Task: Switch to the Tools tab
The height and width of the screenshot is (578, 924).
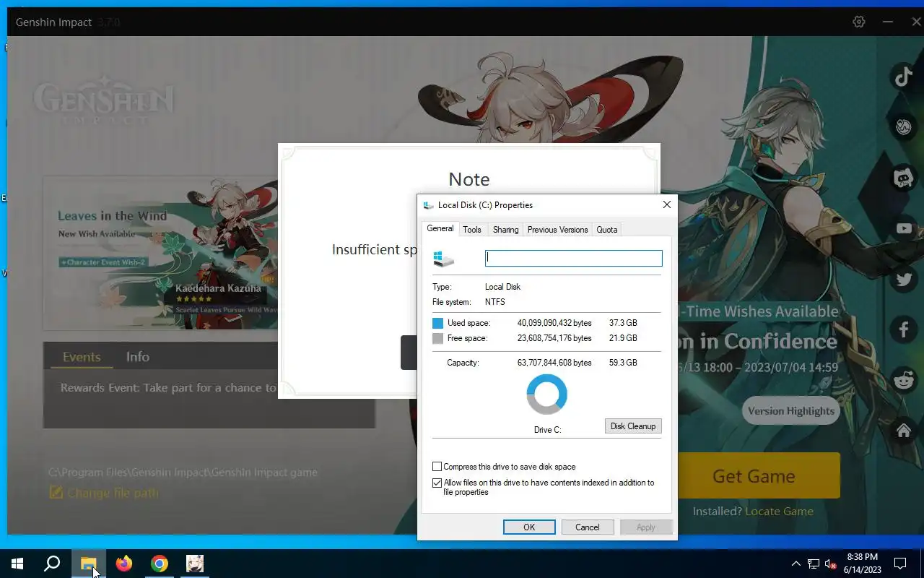Action: [472, 230]
